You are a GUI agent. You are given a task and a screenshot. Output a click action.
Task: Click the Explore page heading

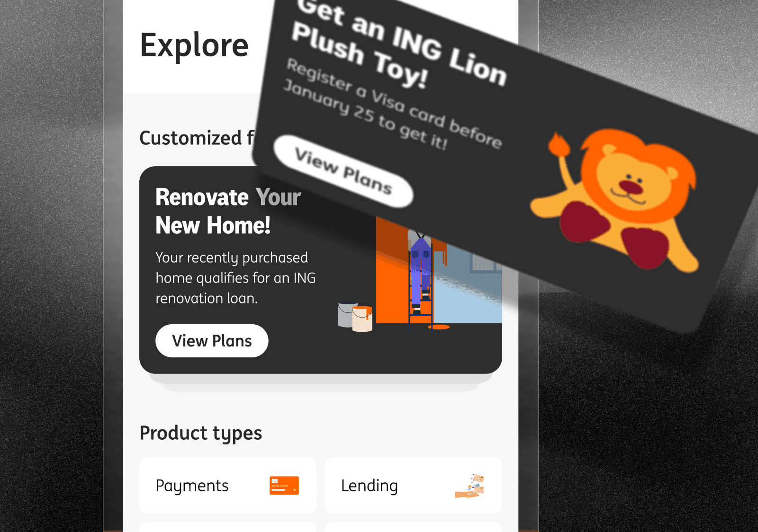click(194, 45)
